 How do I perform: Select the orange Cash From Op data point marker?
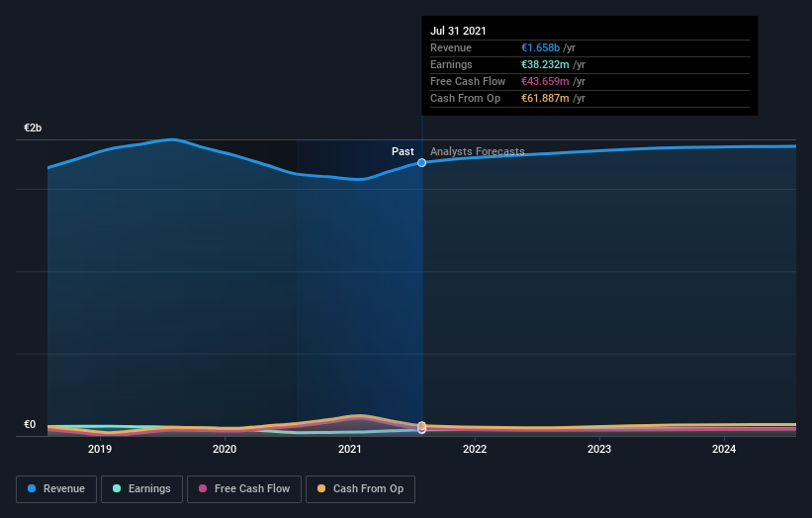(x=421, y=425)
